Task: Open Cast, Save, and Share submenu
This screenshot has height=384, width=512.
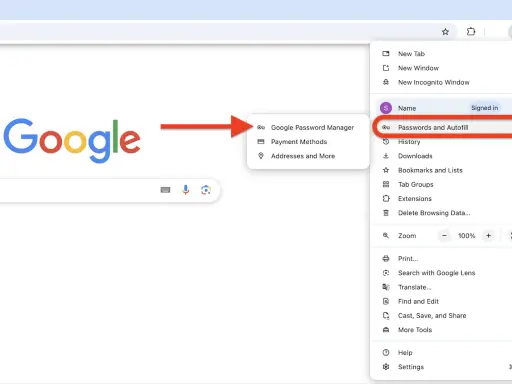Action: [441, 316]
